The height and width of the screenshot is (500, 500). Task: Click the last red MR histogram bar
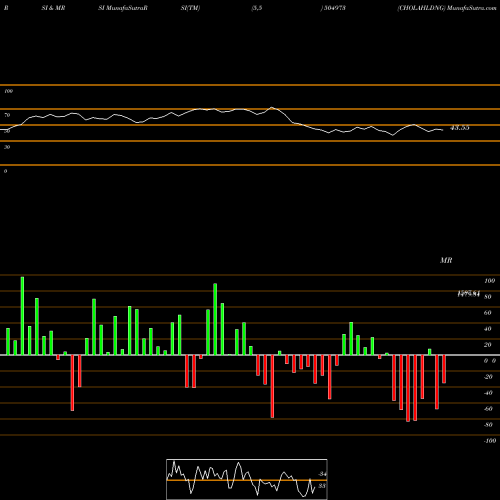click(x=444, y=369)
